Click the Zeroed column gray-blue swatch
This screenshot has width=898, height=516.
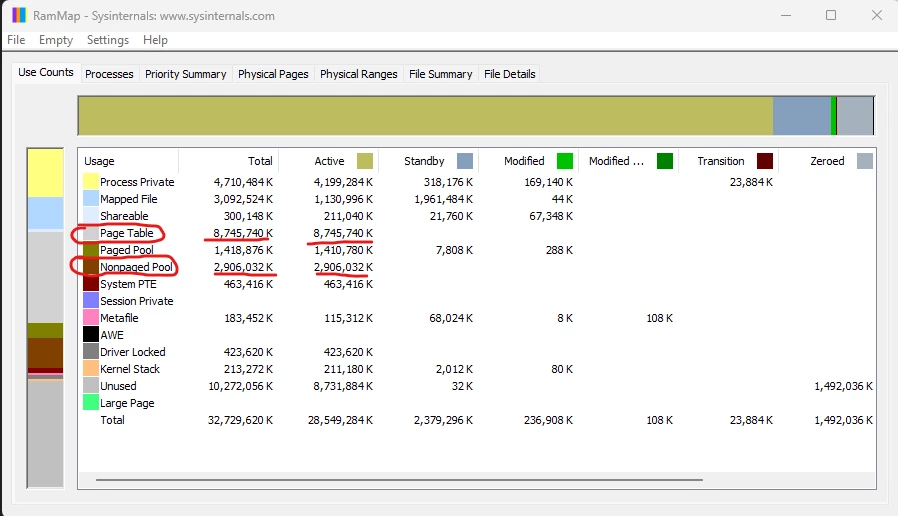click(865, 161)
